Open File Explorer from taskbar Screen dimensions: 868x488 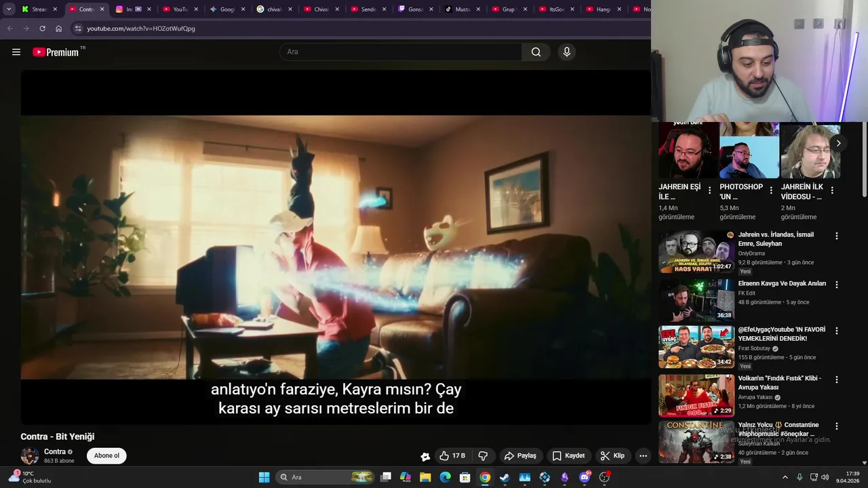[x=425, y=477]
